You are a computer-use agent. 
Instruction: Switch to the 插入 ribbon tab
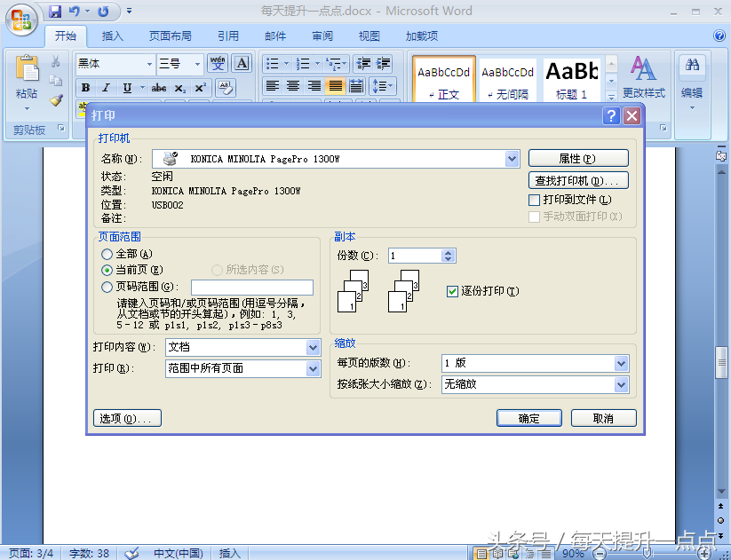click(112, 35)
